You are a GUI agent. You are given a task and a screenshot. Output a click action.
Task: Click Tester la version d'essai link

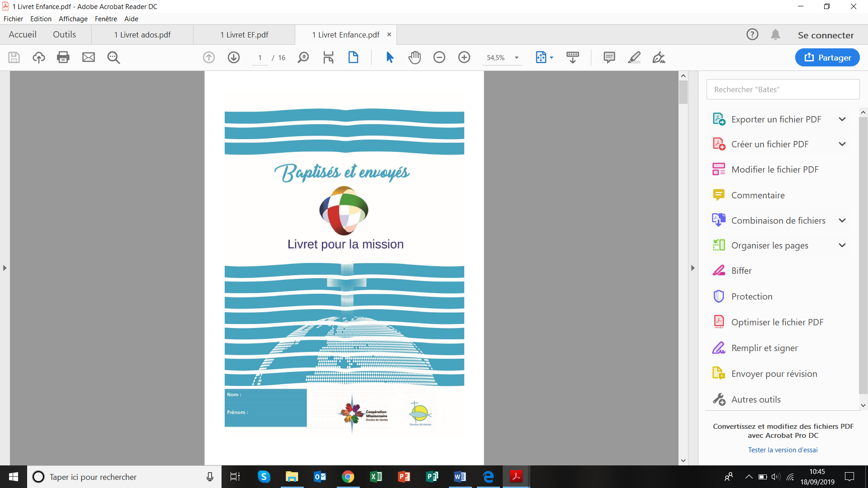pyautogui.click(x=783, y=450)
